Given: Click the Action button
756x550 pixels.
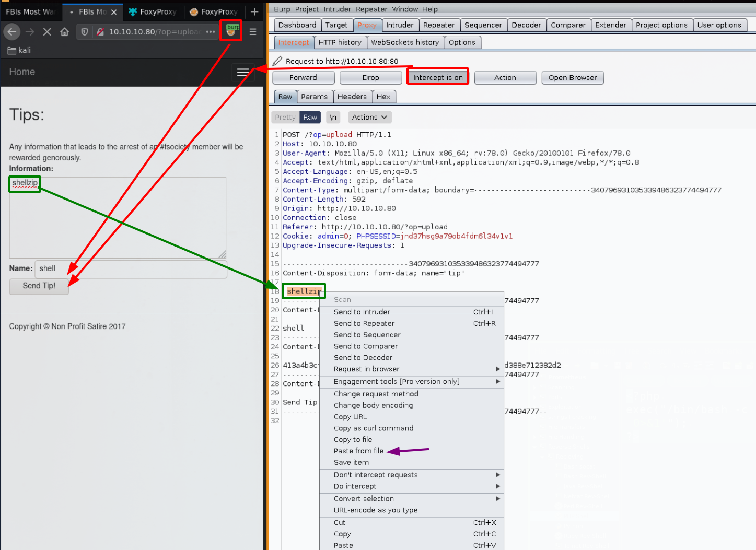Looking at the screenshot, I should click(x=505, y=77).
